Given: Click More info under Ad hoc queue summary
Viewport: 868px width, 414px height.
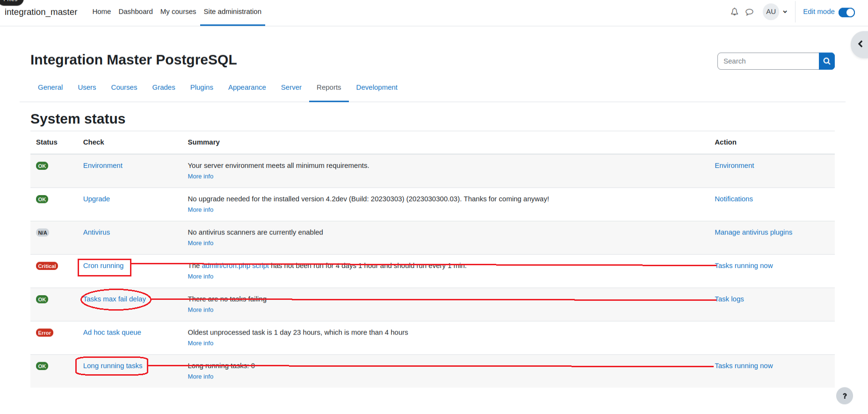Looking at the screenshot, I should tap(201, 343).
